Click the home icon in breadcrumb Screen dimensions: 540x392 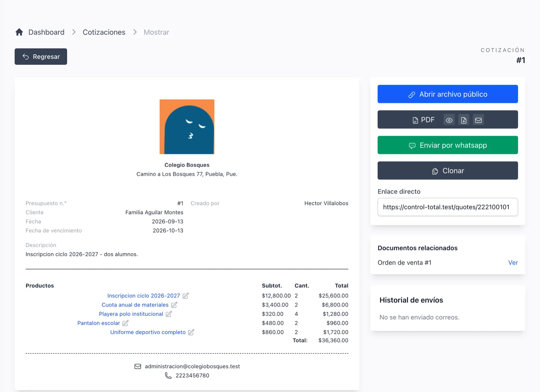click(19, 32)
